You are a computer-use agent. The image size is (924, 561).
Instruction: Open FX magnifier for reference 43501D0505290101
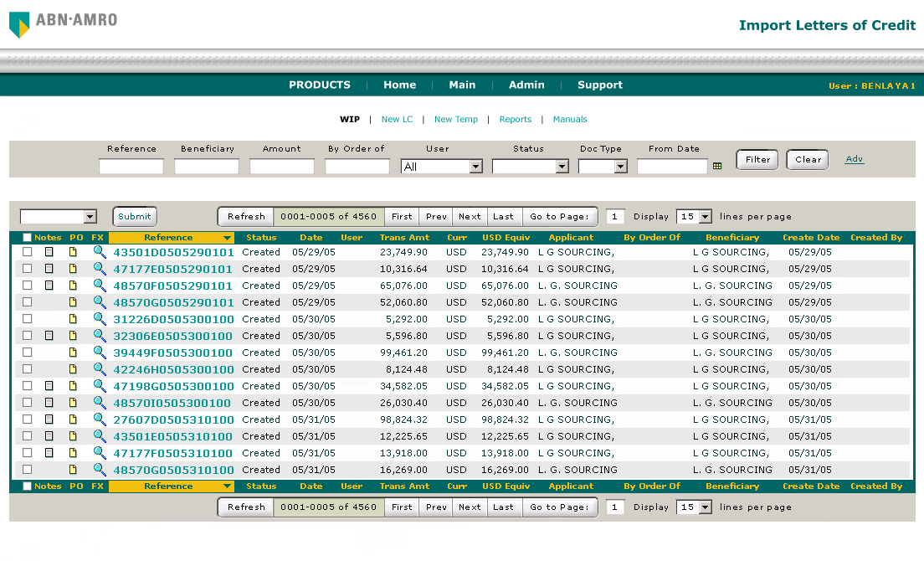tap(100, 252)
